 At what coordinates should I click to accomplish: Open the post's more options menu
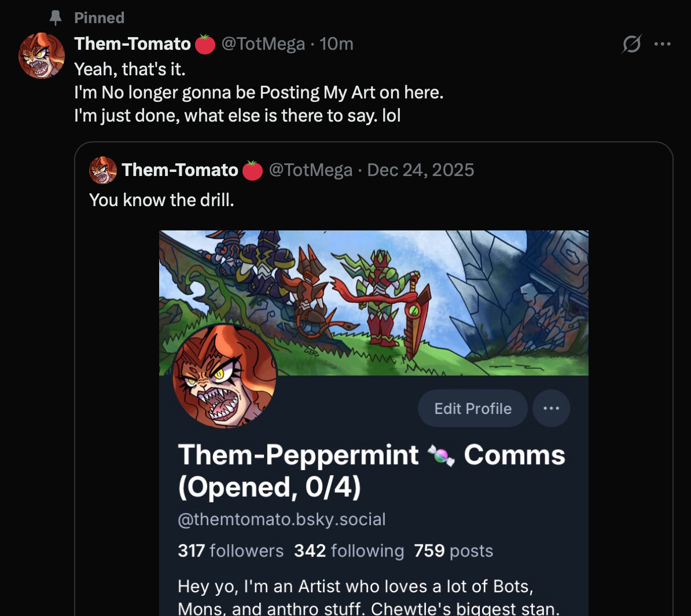(x=662, y=44)
